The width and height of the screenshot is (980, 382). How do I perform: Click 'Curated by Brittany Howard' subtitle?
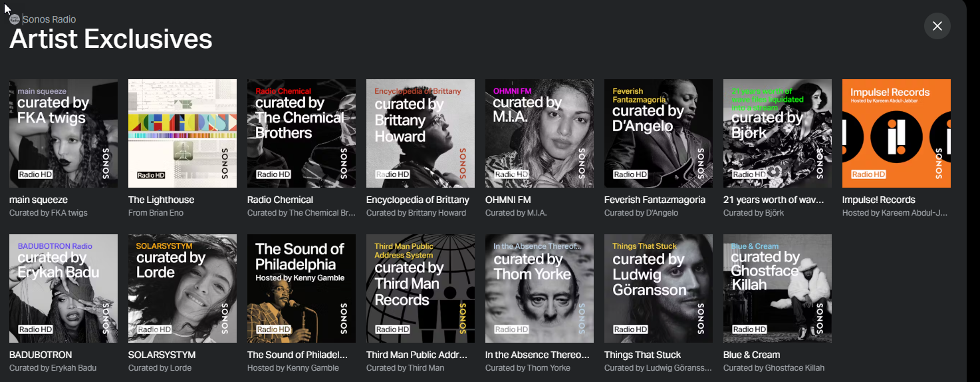416,213
